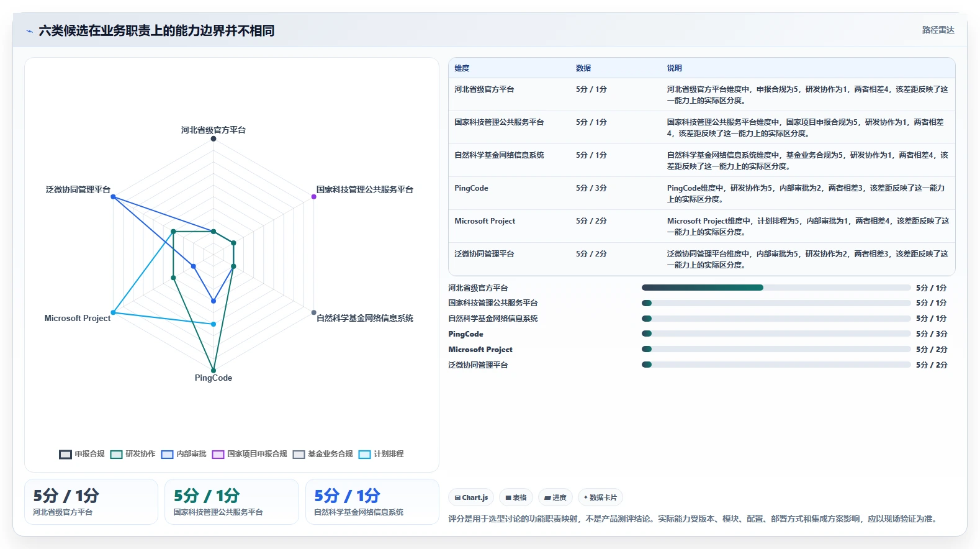This screenshot has width=980, height=549.
Task: Select the 国家科技管理公共服务平台 data card
Action: pos(232,502)
